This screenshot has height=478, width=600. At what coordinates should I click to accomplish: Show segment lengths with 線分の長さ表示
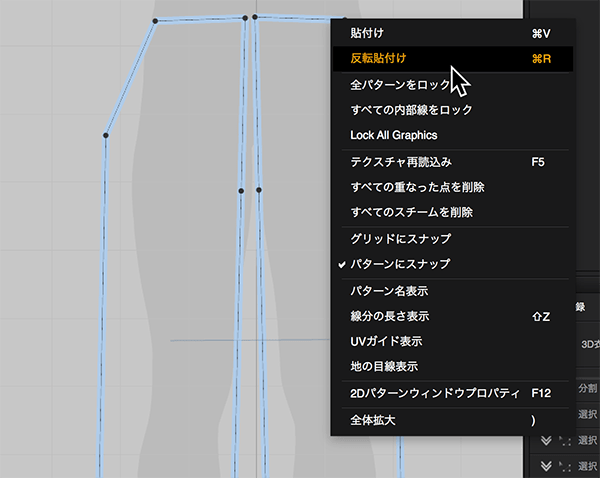pos(390,316)
